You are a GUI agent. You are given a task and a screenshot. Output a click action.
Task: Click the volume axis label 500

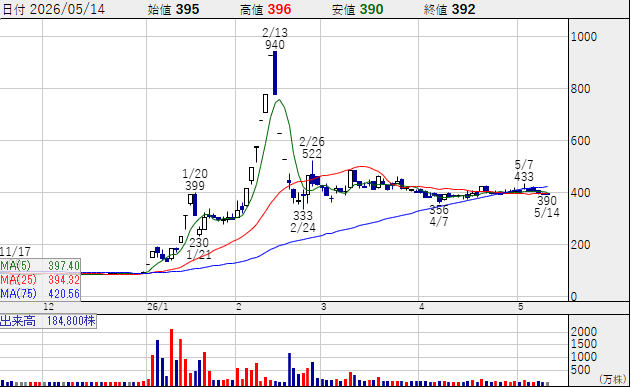580,369
